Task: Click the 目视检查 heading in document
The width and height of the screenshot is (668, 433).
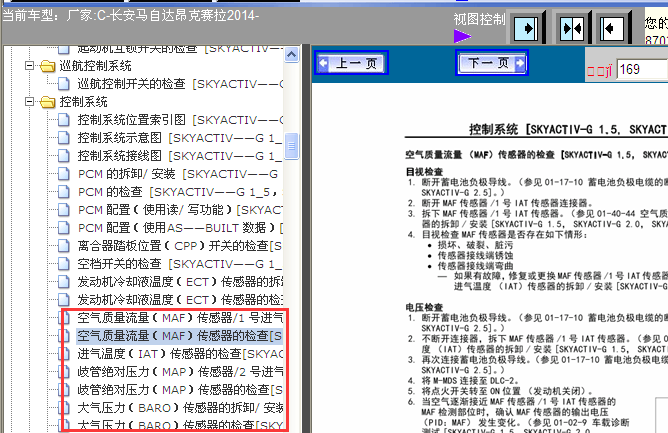Action: [x=424, y=172]
